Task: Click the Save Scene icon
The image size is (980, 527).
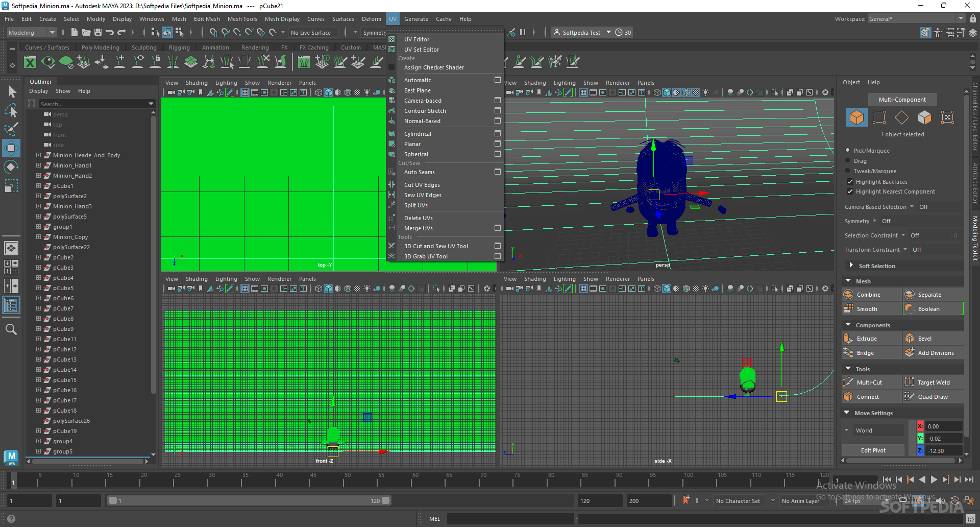Action: click(x=98, y=32)
